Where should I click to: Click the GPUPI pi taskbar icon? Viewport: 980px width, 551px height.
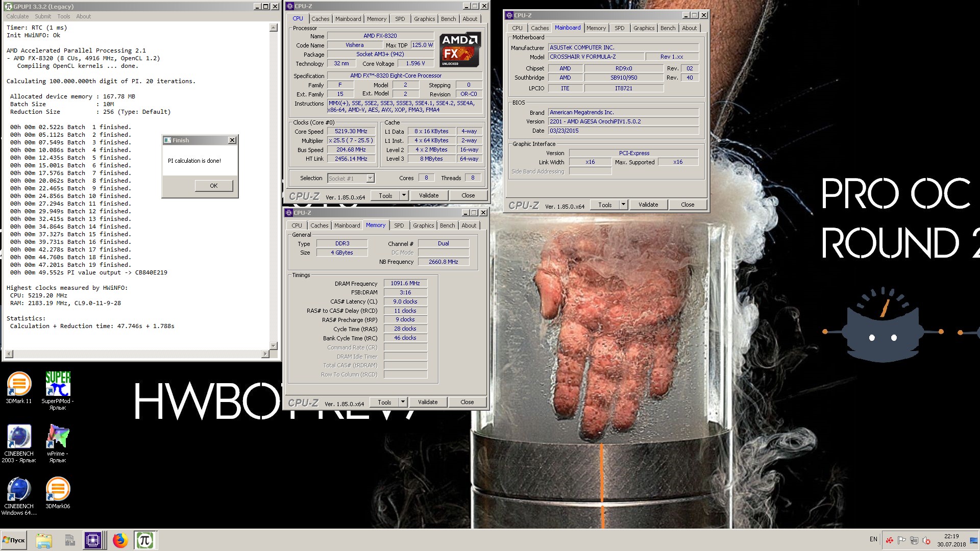click(x=145, y=540)
